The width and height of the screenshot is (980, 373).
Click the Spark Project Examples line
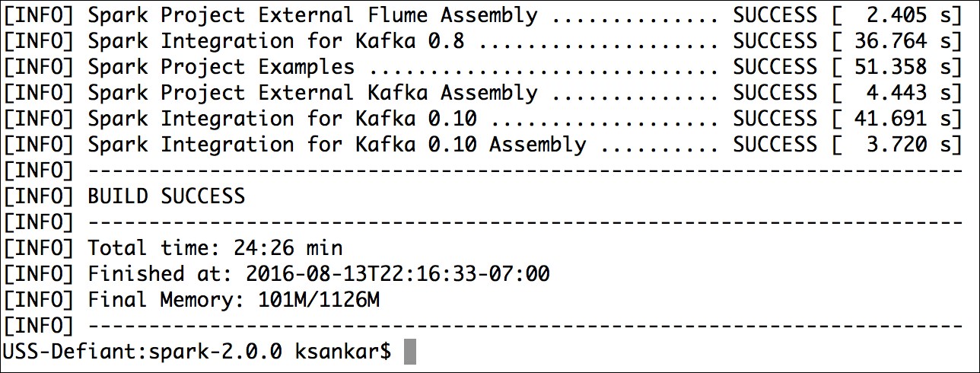[482, 67]
